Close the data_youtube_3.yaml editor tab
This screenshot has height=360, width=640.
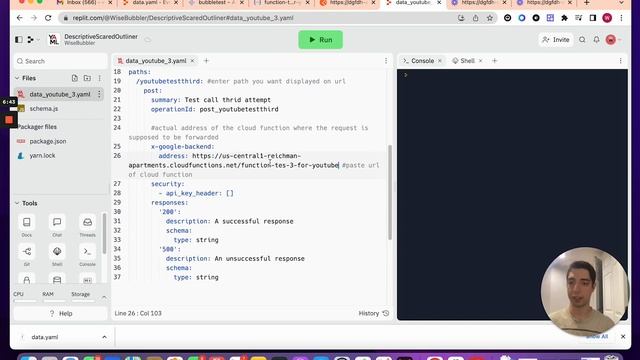pyautogui.click(x=193, y=61)
